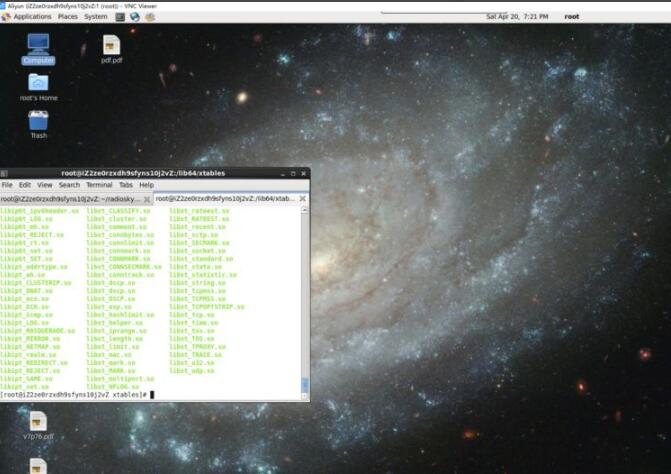
Task: Click libipt_MASQUERADE.so in the terminal
Action: [38, 331]
